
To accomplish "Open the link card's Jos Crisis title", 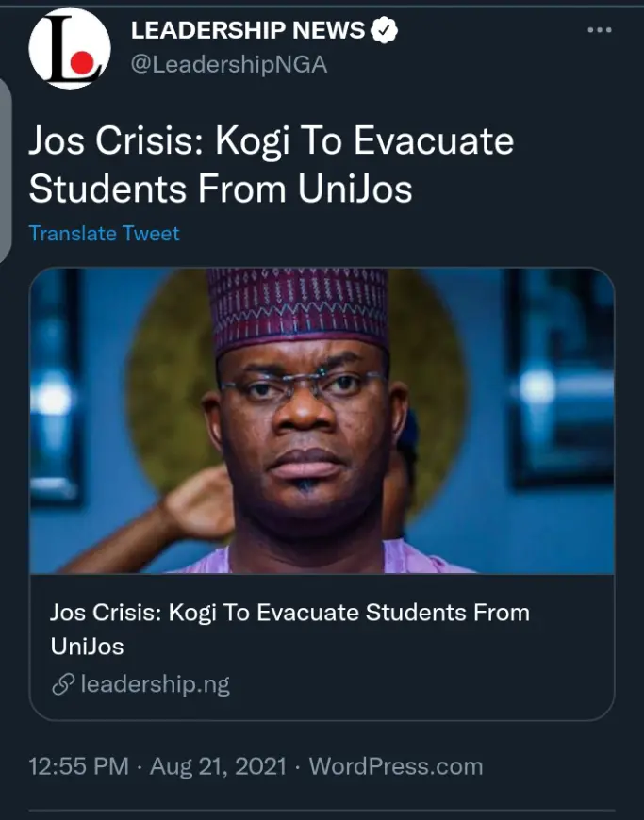I will [x=289, y=629].
